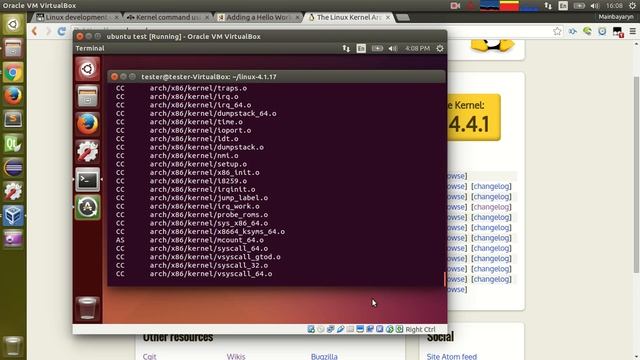The width and height of the screenshot is (640, 360).
Task: Switch to Kernel command Chrome tab
Action: pyautogui.click(x=167, y=18)
